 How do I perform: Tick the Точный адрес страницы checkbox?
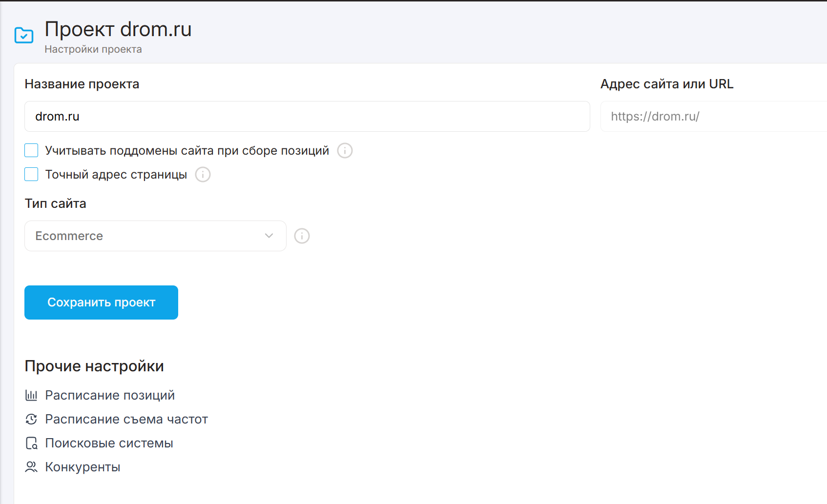[x=31, y=174]
